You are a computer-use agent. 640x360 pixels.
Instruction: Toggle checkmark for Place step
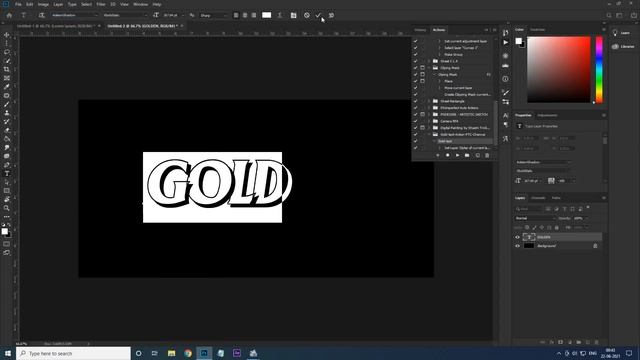(416, 81)
